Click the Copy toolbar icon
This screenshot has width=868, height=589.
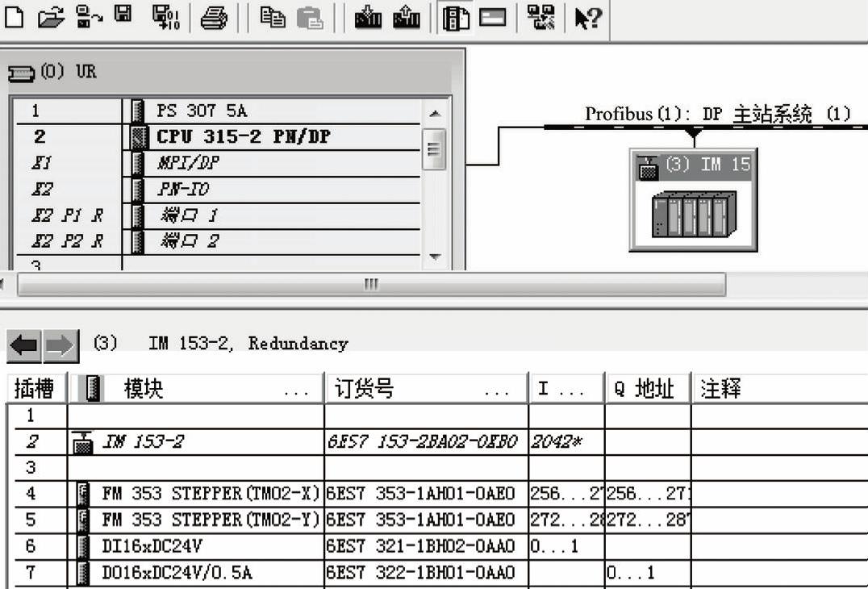[273, 17]
